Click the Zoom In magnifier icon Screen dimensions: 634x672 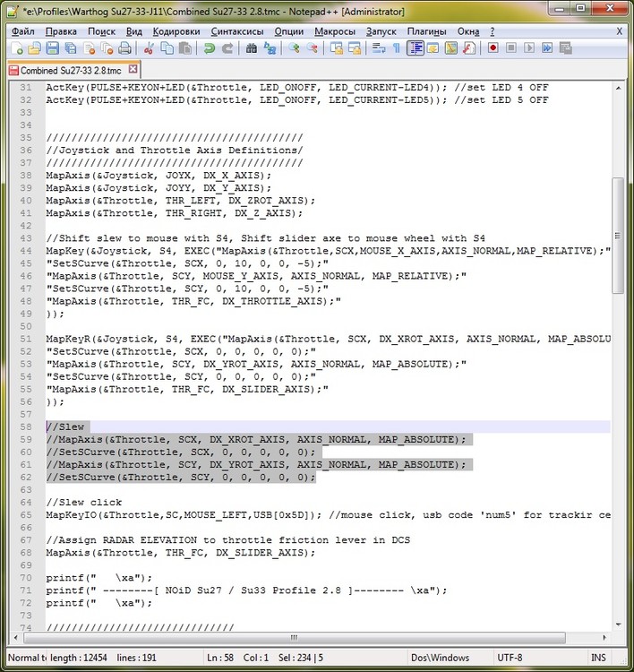click(294, 48)
